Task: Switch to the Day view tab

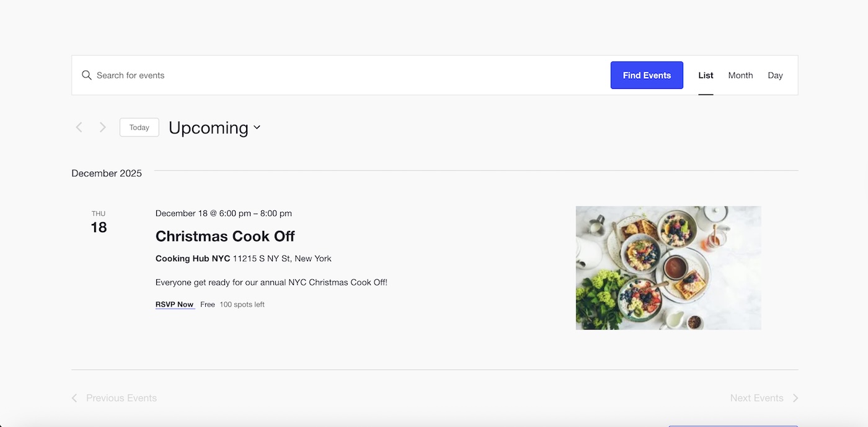Action: coord(775,75)
